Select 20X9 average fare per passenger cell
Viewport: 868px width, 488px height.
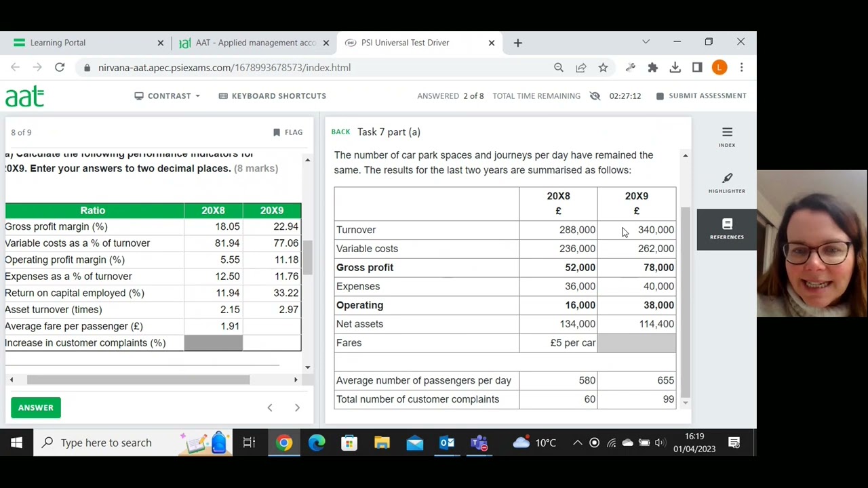[271, 326]
